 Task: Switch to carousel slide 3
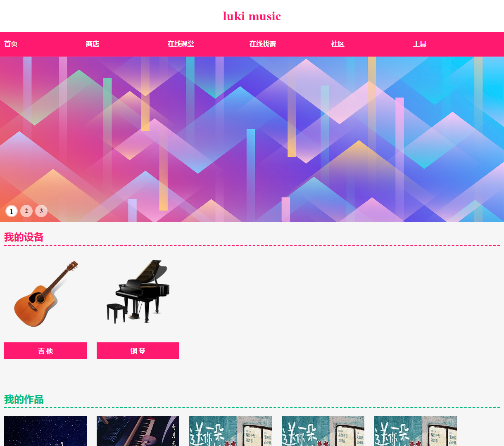click(41, 211)
